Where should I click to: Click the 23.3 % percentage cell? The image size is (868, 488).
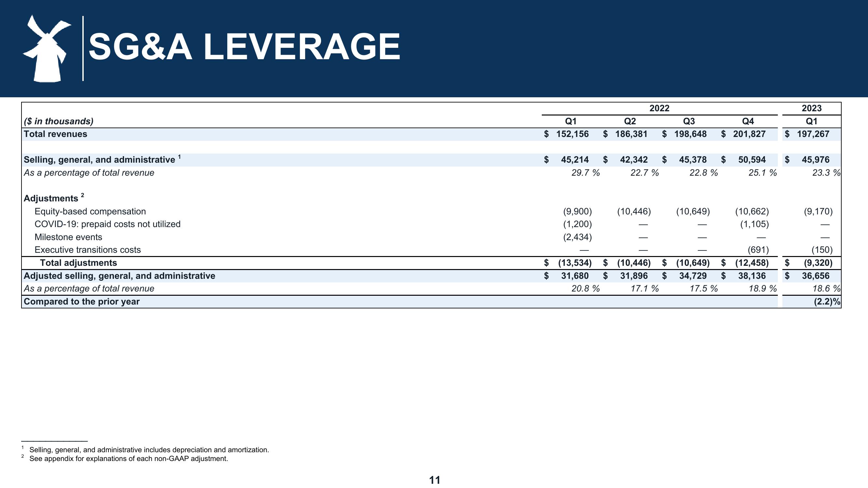point(826,173)
